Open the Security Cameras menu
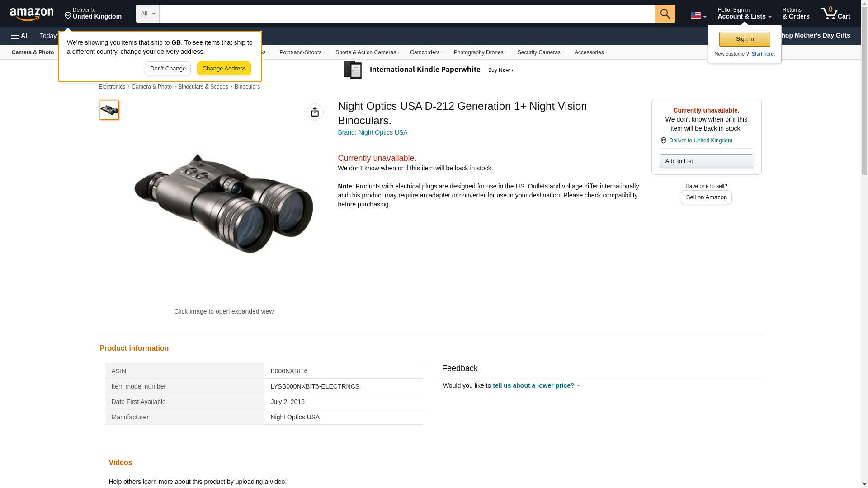Viewport: 868px width, 488px height. (541, 52)
